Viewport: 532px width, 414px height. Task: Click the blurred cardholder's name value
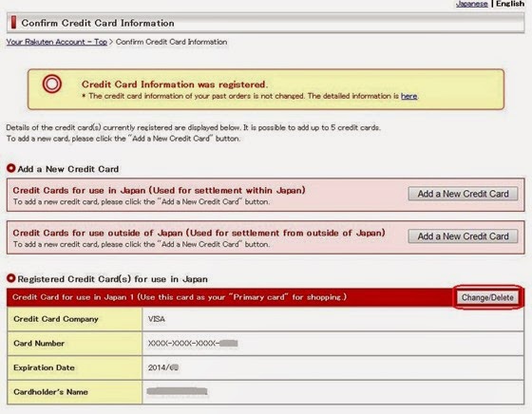[177, 391]
